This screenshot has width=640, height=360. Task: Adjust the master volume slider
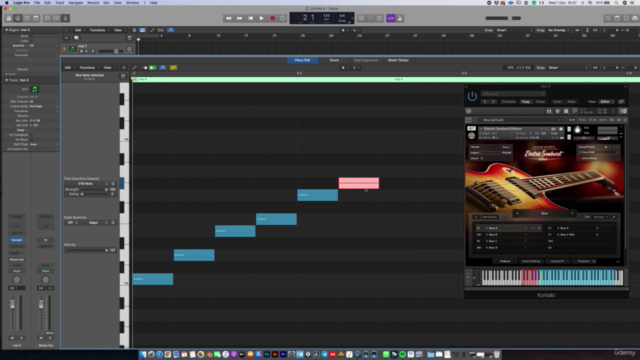[x=503, y=18]
